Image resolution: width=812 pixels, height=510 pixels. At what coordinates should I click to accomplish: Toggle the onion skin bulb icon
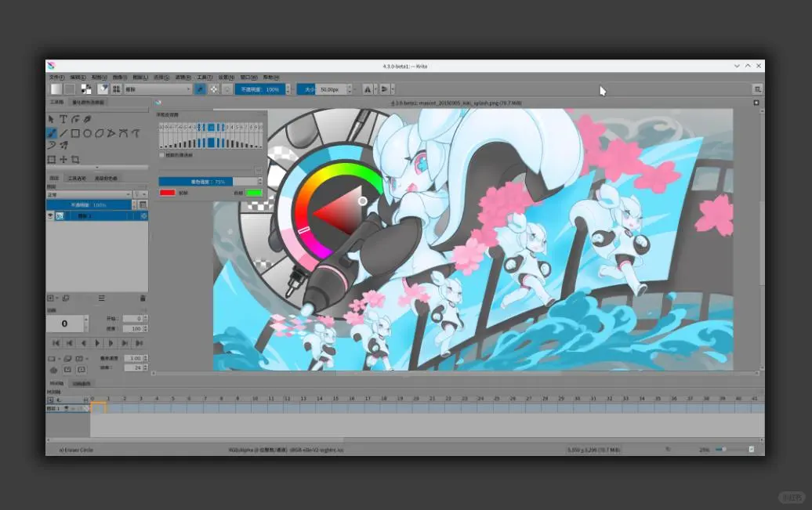click(53, 370)
